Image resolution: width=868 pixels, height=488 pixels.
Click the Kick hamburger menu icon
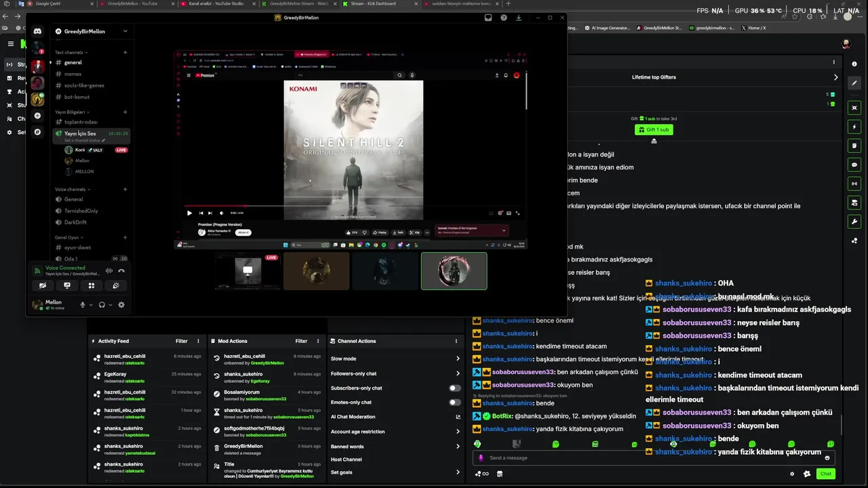click(x=10, y=44)
